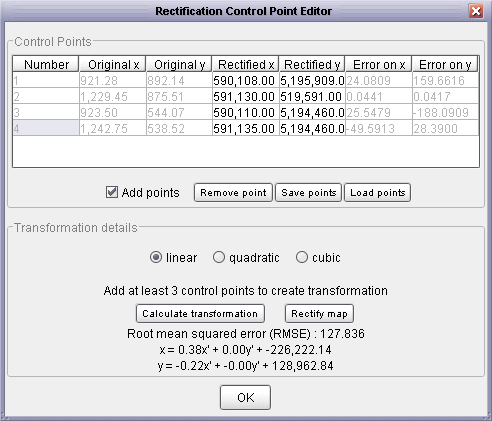Select control point number 2 cell
Viewport: 492px width, 421px height.
click(x=46, y=96)
